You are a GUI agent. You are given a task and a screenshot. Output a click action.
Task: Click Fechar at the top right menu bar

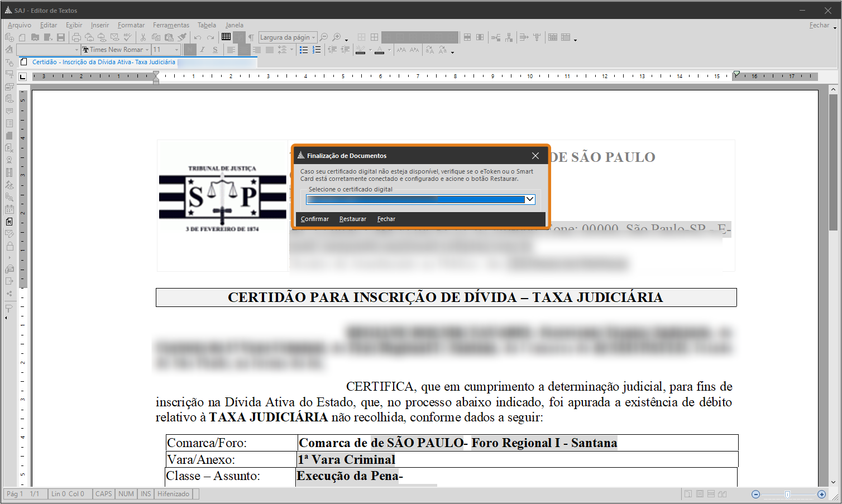pos(819,25)
